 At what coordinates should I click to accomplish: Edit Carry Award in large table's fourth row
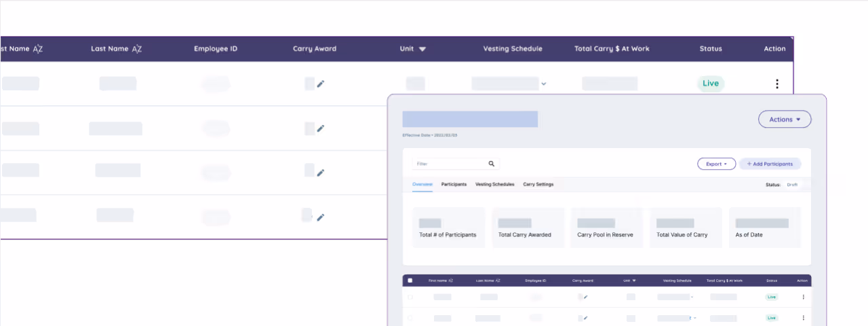tap(321, 217)
